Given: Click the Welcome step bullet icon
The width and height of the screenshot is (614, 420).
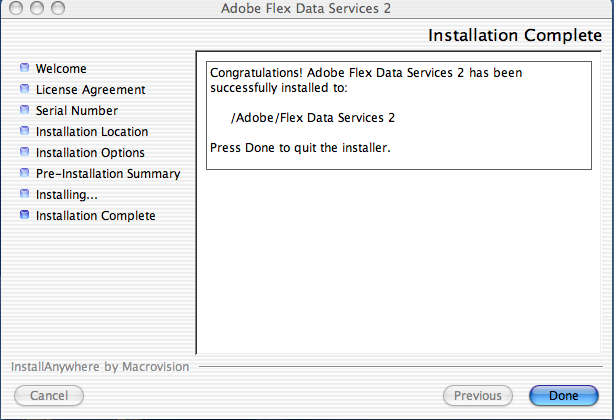Looking at the screenshot, I should [x=25, y=68].
